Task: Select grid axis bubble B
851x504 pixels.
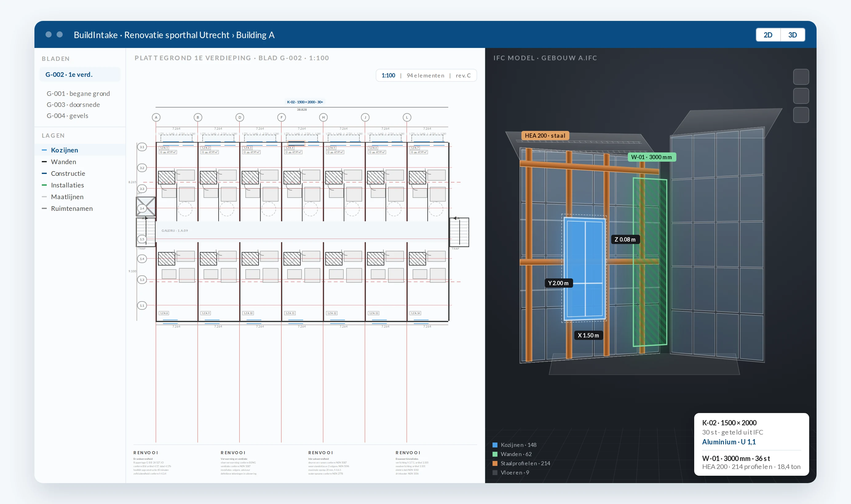Action: tap(198, 117)
